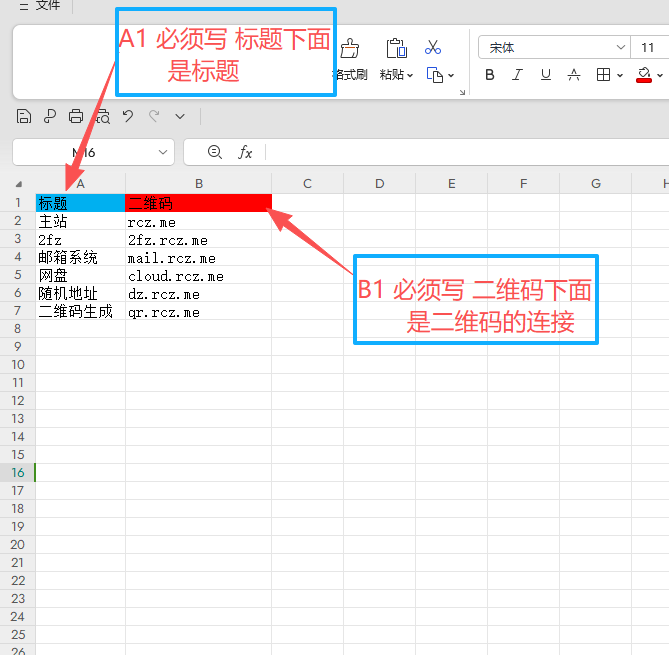This screenshot has width=669, height=655.
Task: Select column F header
Action: 524,183
